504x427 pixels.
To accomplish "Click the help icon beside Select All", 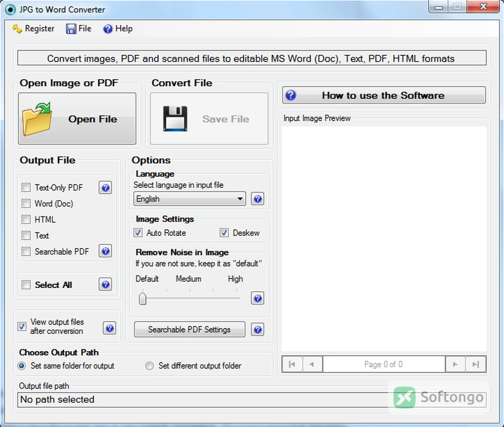I will 105,284.
